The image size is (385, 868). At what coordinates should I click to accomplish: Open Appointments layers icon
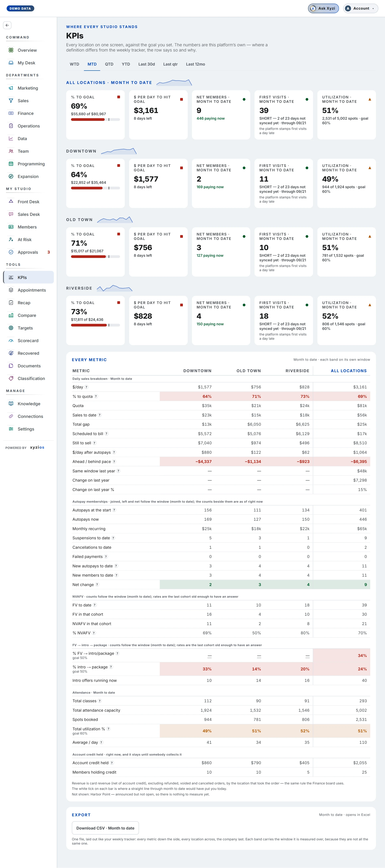(11, 290)
